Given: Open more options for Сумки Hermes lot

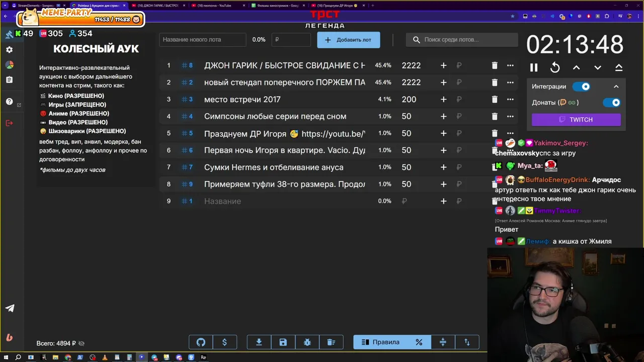Looking at the screenshot, I should tap(510, 167).
